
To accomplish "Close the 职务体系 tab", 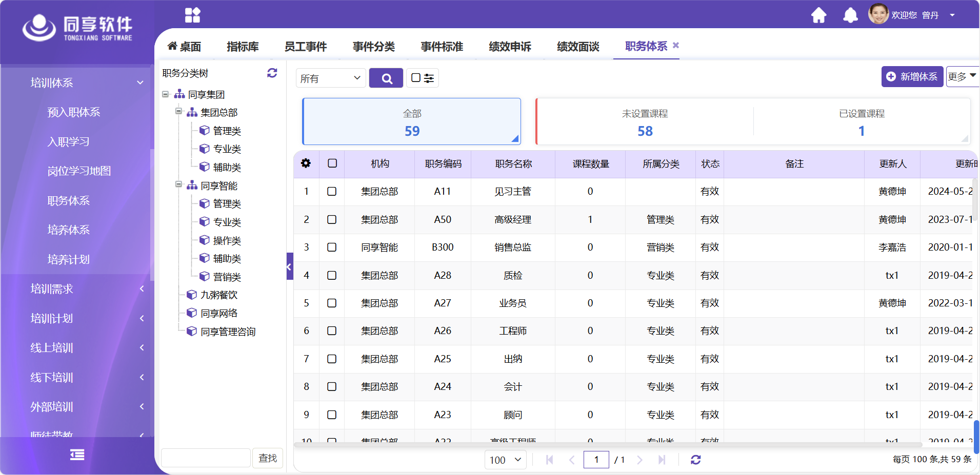I will [x=676, y=45].
